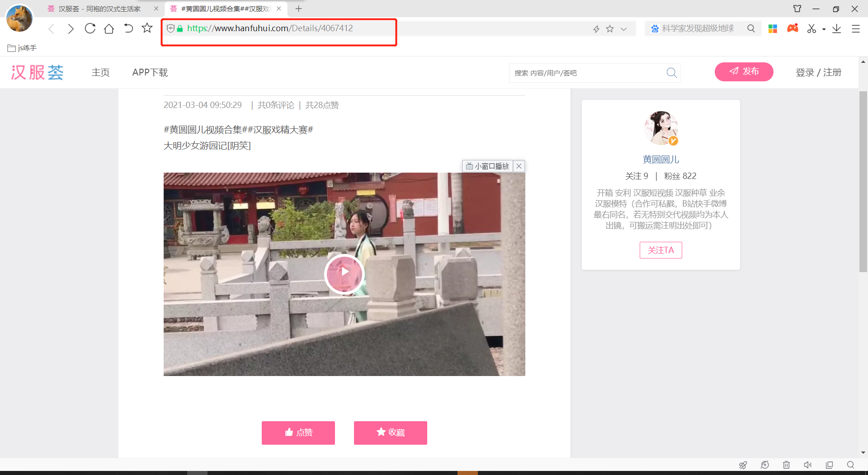Click the 关注TA follow button
The height and width of the screenshot is (475, 868).
(660, 250)
